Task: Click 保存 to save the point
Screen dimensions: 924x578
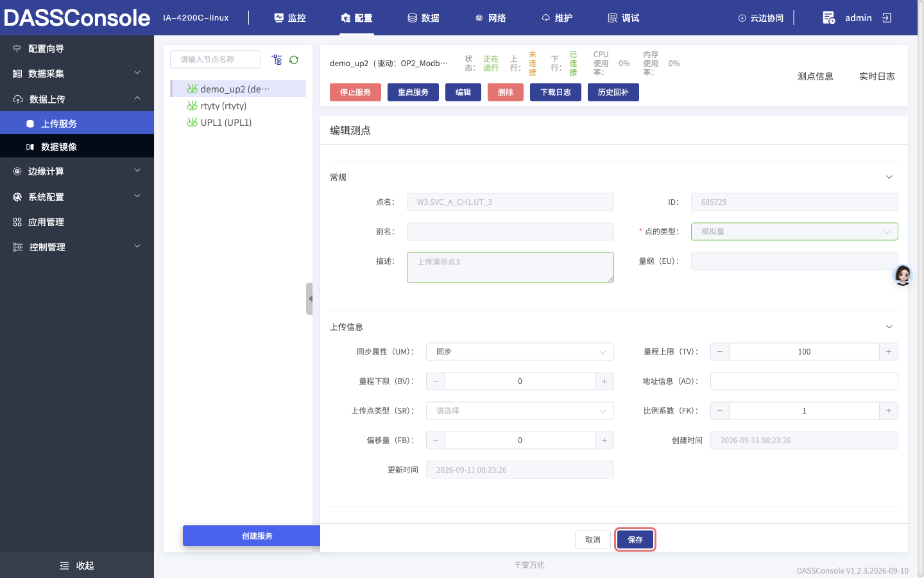Action: [x=635, y=540]
